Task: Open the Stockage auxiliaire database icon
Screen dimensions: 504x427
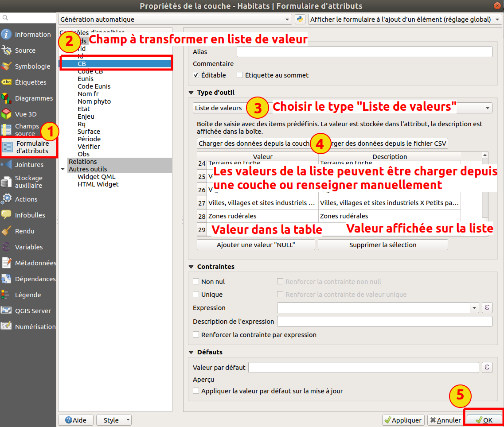Action: pyautogui.click(x=6, y=182)
